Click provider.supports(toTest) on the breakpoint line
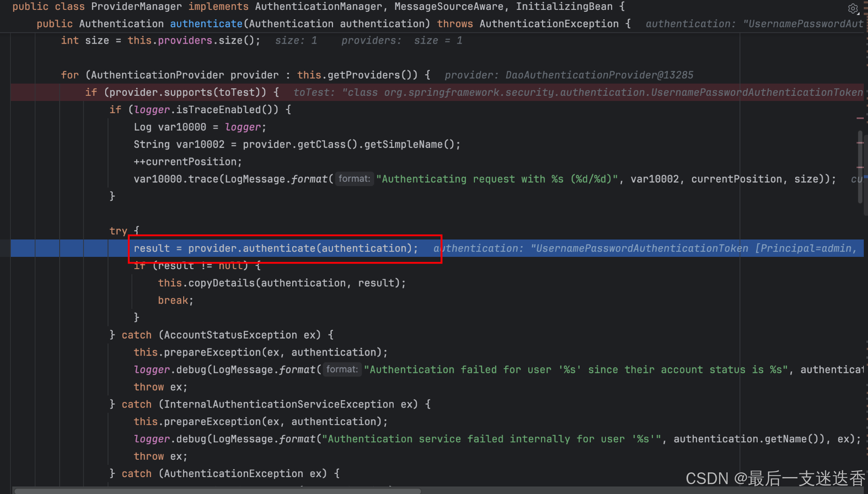The image size is (868, 494). coord(188,92)
